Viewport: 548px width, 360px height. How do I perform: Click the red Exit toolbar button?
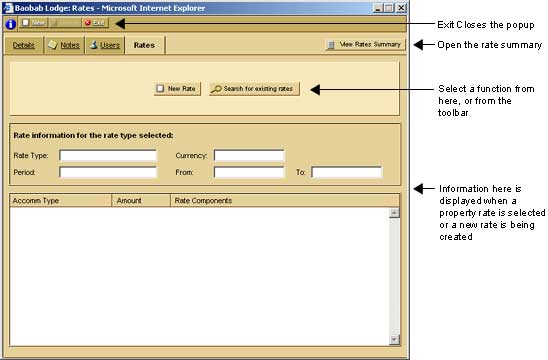pos(95,23)
